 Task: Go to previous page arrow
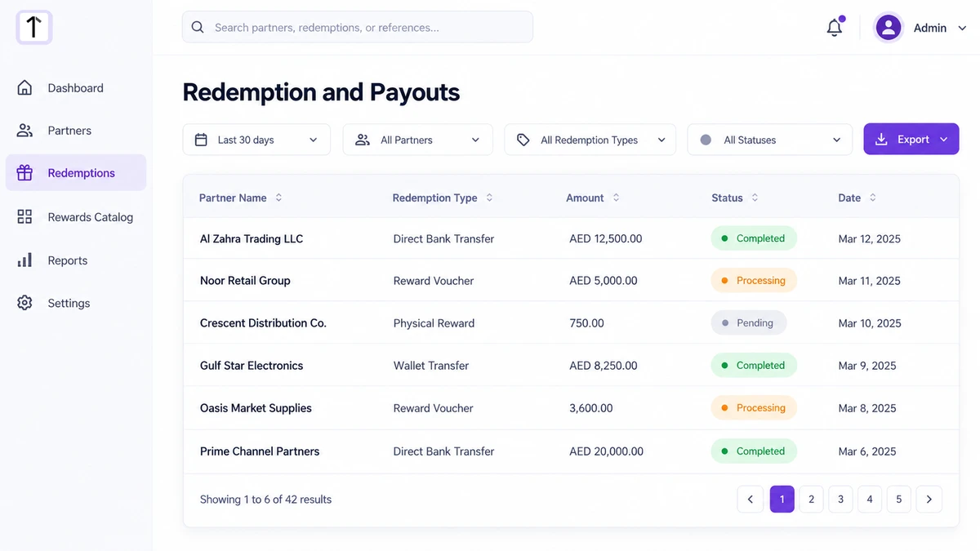[750, 500]
